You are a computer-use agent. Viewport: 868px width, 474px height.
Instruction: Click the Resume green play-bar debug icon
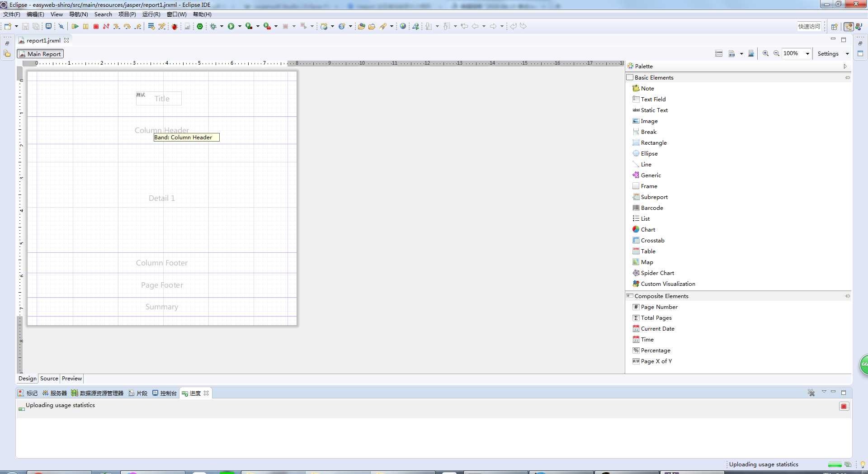pyautogui.click(x=75, y=26)
